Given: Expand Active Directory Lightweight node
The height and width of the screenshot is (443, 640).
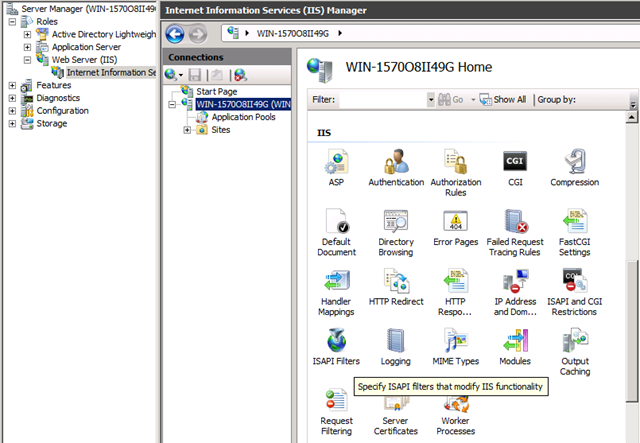Looking at the screenshot, I should (27, 34).
